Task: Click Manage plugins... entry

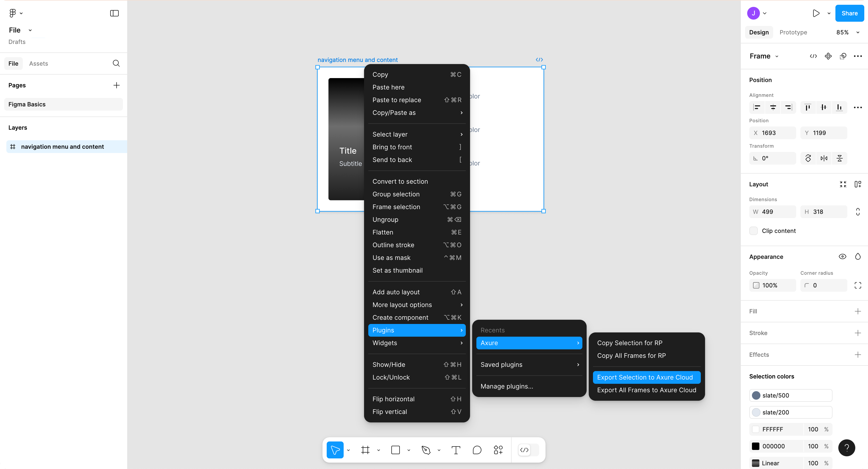Action: click(x=507, y=386)
